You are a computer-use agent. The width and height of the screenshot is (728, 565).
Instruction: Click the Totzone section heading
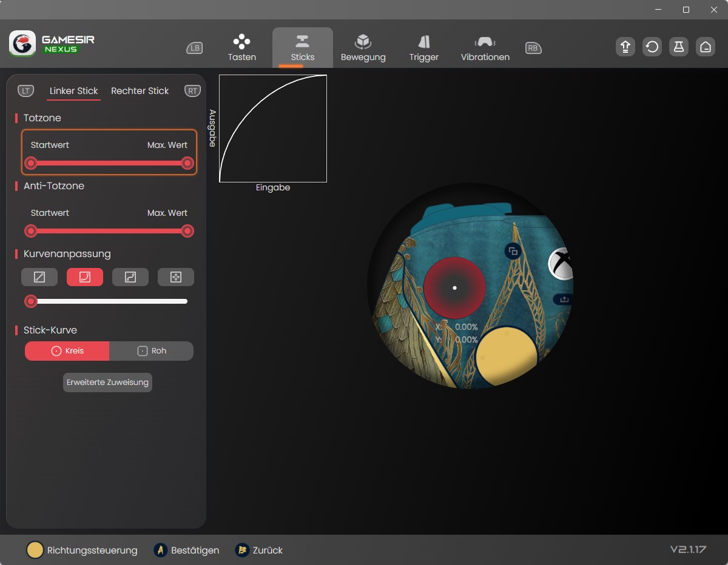(x=42, y=118)
